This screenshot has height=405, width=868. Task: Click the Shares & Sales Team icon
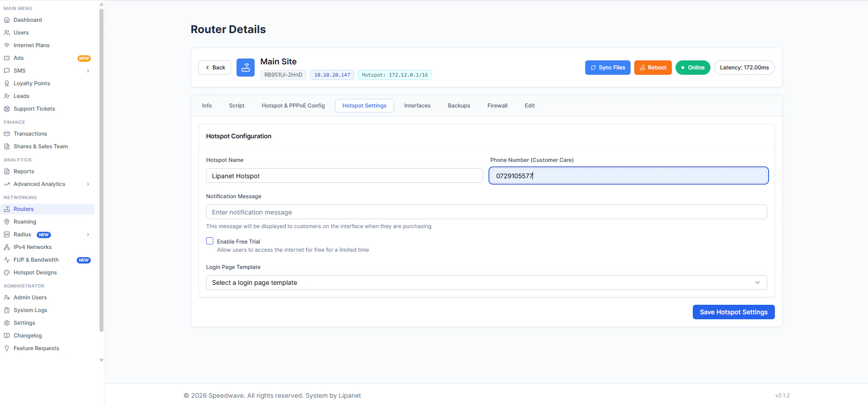point(7,146)
